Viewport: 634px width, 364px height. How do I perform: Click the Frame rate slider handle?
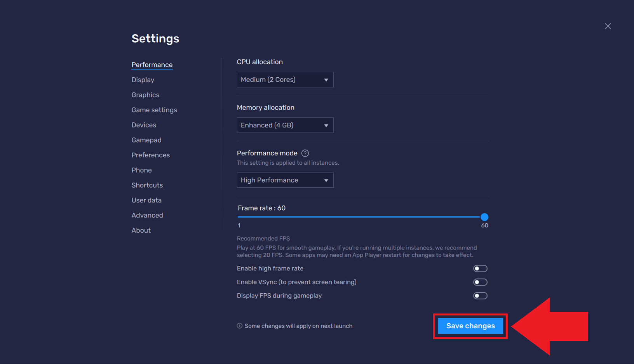(484, 217)
